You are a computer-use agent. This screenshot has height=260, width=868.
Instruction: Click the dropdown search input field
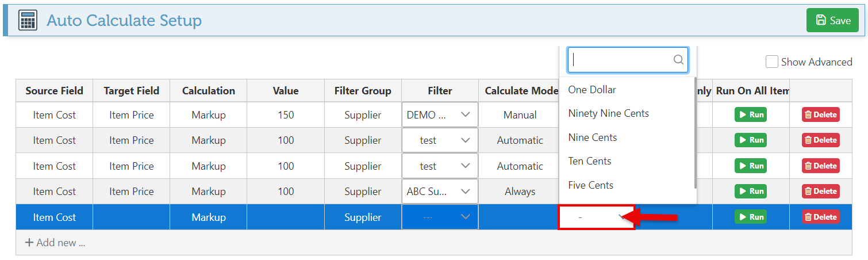[621, 59]
